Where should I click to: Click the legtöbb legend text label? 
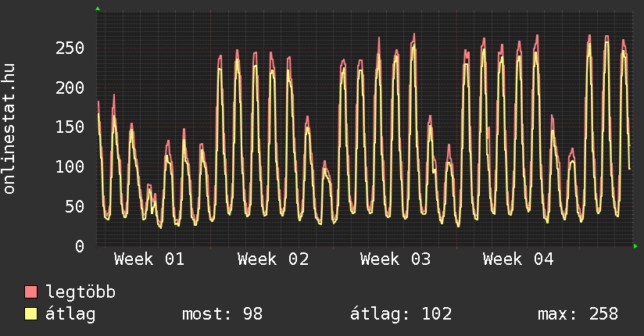[81, 292]
